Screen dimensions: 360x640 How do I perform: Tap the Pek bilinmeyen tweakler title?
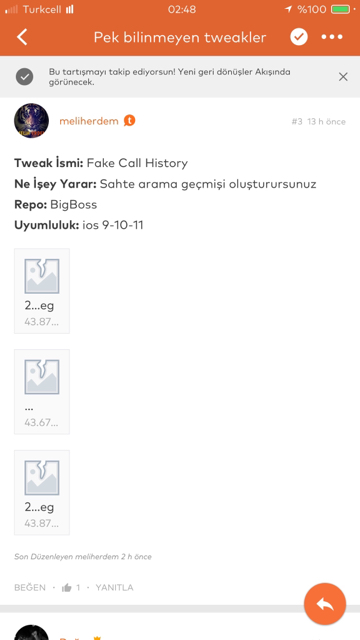[180, 37]
